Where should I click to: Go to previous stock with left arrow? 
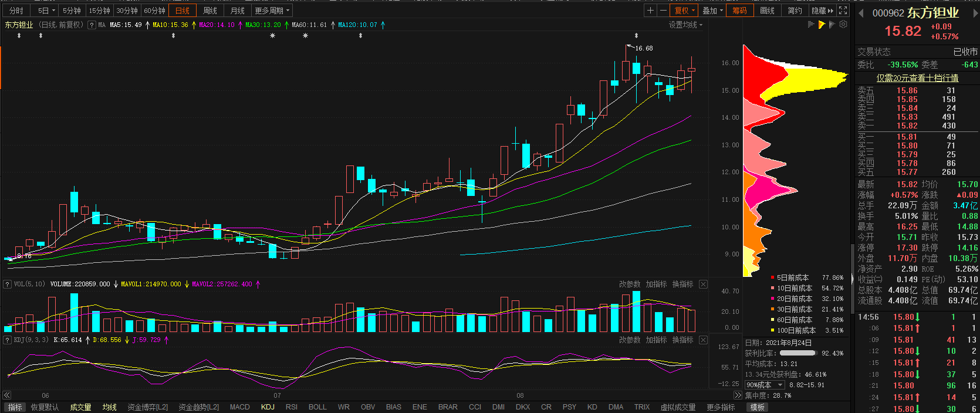point(861,13)
